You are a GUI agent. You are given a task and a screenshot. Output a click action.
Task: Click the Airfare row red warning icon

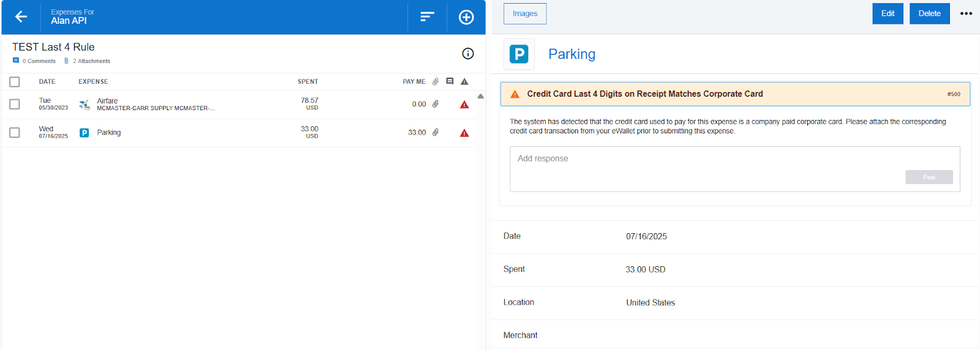point(464,105)
